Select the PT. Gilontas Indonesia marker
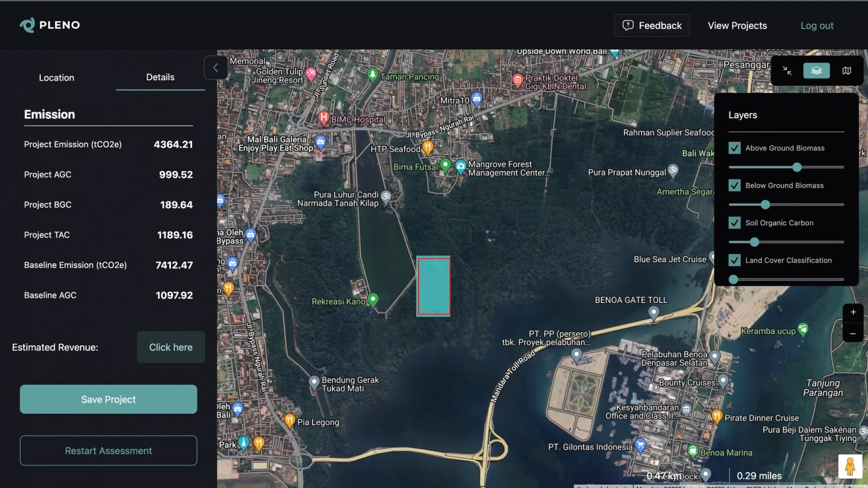This screenshot has width=868, height=488. pos(641,445)
